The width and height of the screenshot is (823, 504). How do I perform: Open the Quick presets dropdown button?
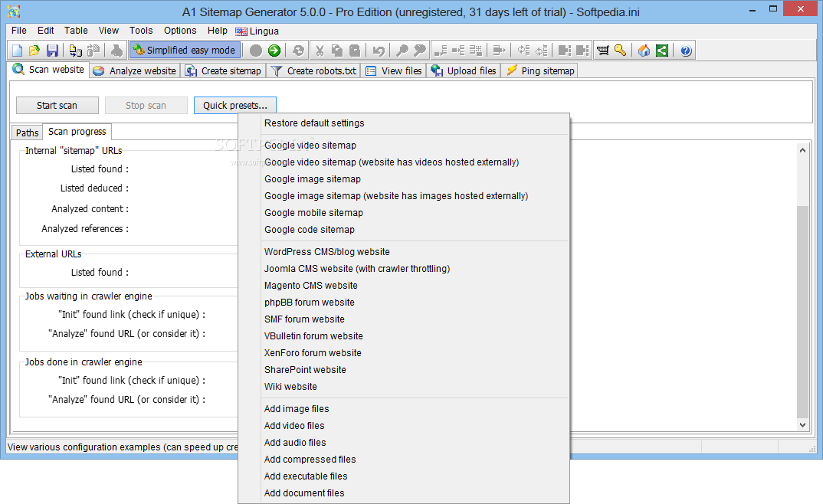(x=235, y=106)
